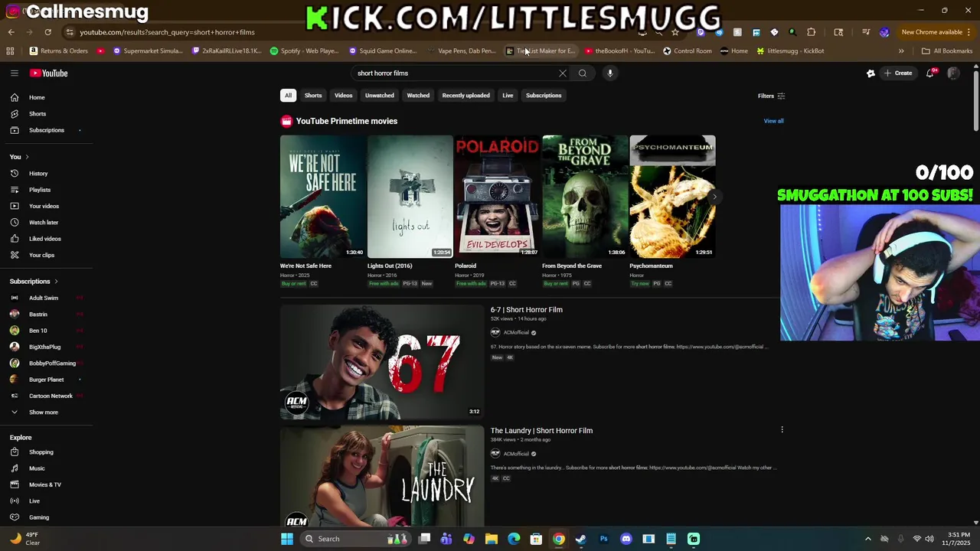Open ACMofficial channel under the 6-7 video
The width and height of the screenshot is (980, 551).
coord(516,333)
